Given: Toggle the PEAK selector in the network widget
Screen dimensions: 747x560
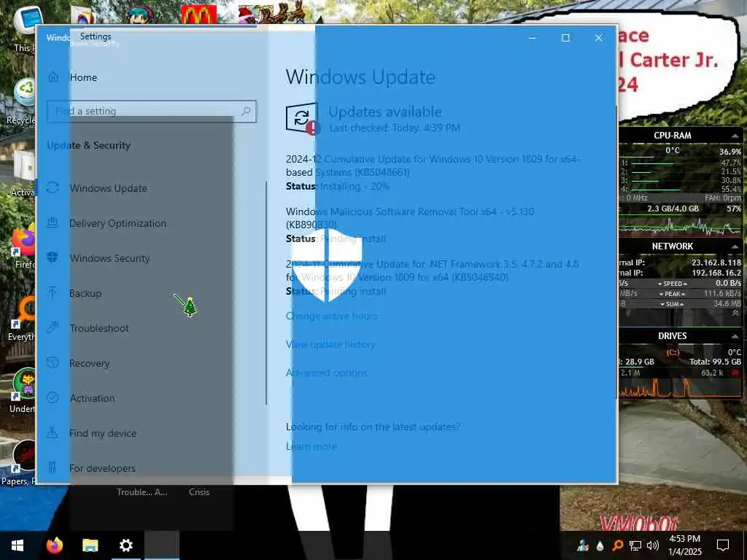Looking at the screenshot, I should (x=672, y=294).
